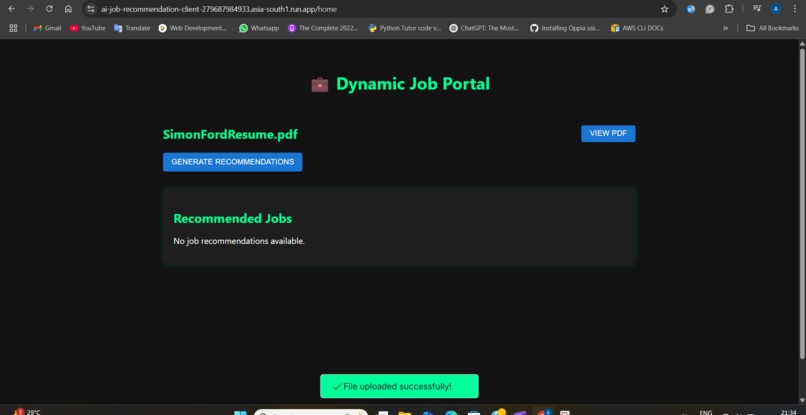Open the blue globe extension icon
806x415 pixels.
[x=691, y=9]
